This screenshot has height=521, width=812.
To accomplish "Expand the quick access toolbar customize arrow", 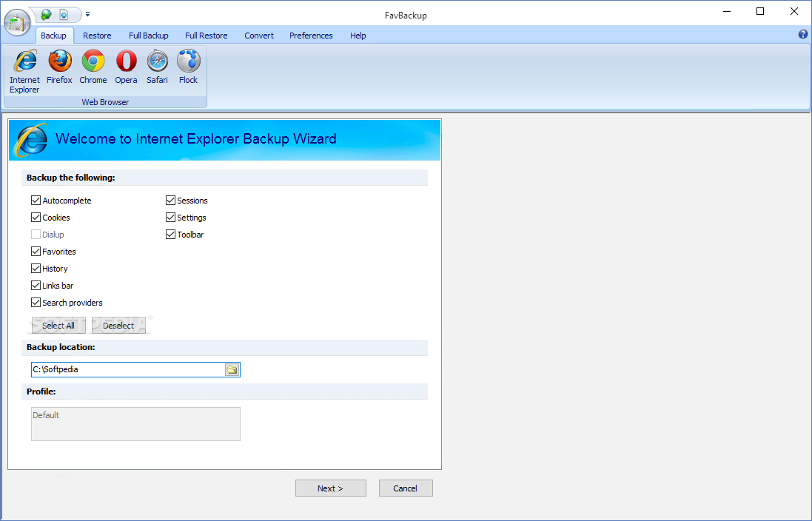I will pos(87,15).
